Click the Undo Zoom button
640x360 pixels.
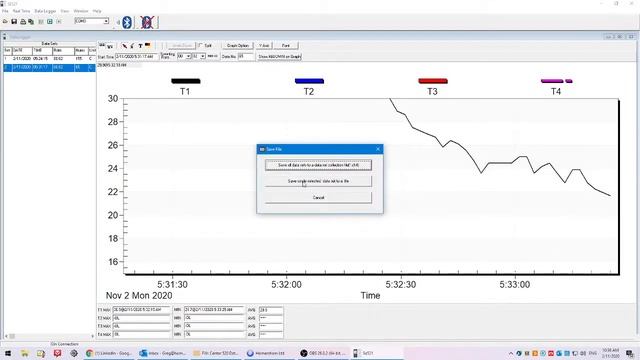181,46
